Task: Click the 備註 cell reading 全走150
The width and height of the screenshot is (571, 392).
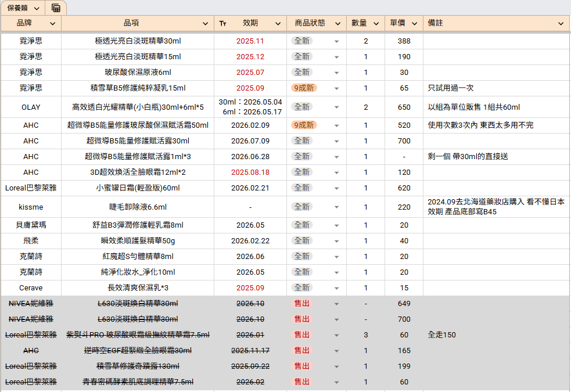Action: [497, 335]
